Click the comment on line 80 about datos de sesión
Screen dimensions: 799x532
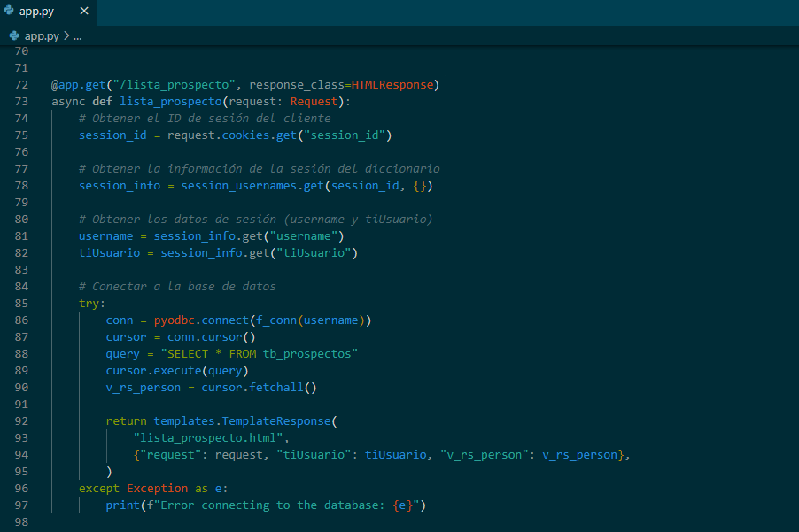pyautogui.click(x=256, y=220)
